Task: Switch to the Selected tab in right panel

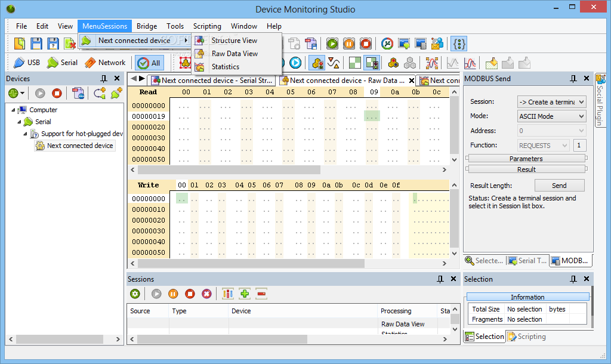Action: [x=485, y=261]
